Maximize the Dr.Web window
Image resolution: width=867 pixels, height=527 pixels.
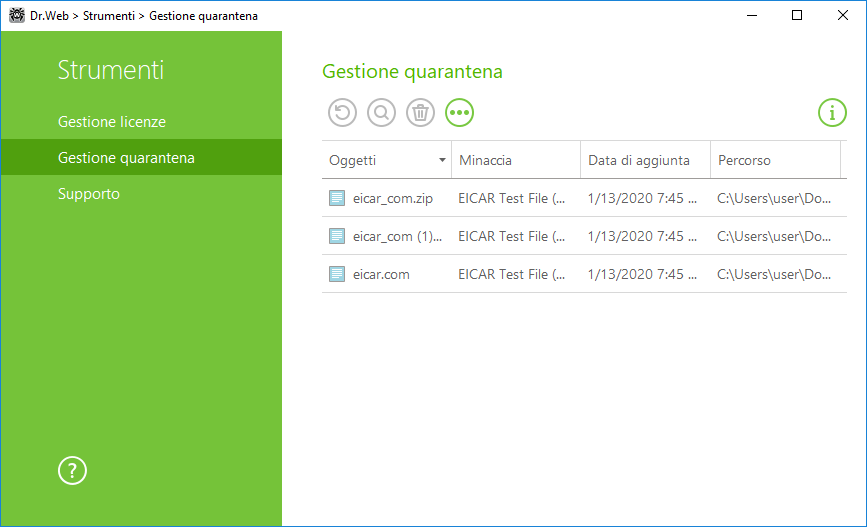797,15
